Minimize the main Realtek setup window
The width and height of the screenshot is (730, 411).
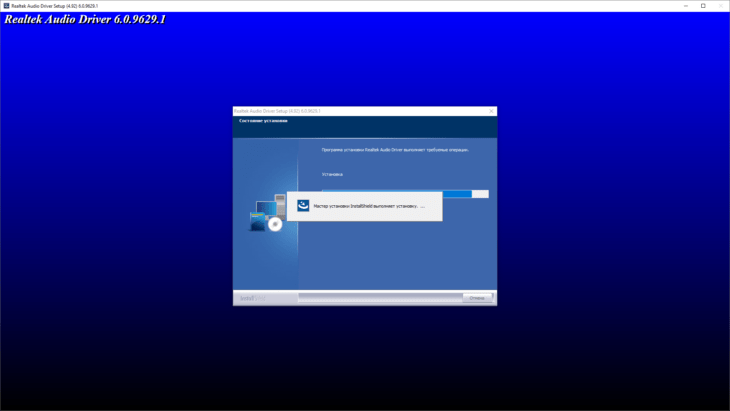[686, 6]
